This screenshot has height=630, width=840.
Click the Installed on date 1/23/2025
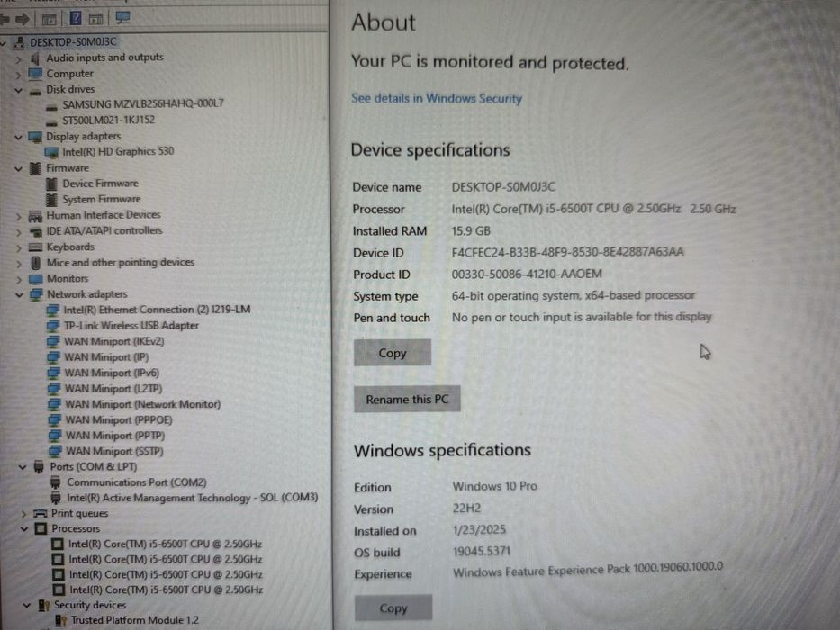click(x=480, y=529)
